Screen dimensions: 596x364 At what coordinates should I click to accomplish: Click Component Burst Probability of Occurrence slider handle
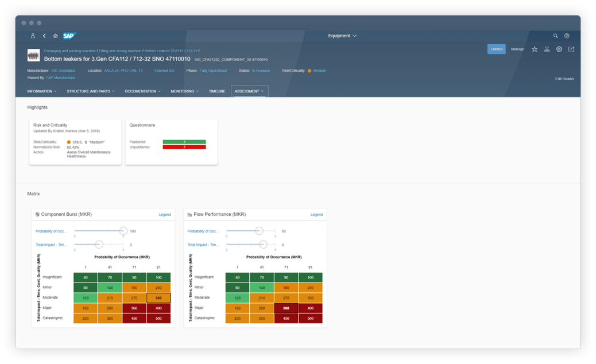123,231
